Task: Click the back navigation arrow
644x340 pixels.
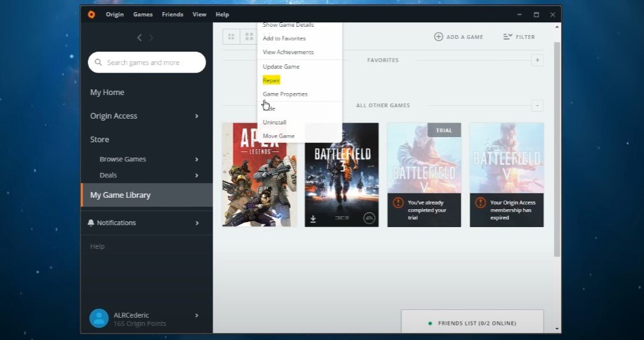Action: click(x=140, y=38)
